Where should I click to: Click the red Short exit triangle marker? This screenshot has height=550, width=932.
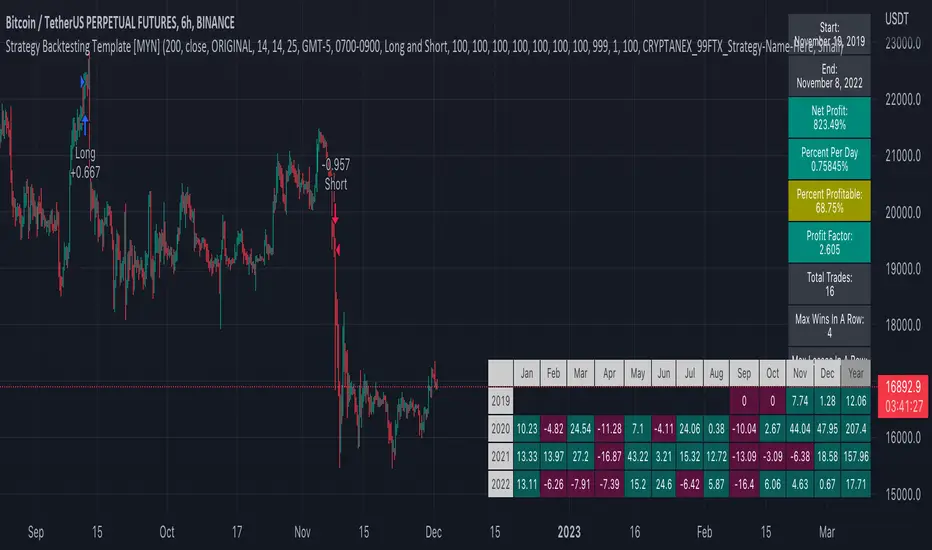click(x=338, y=248)
